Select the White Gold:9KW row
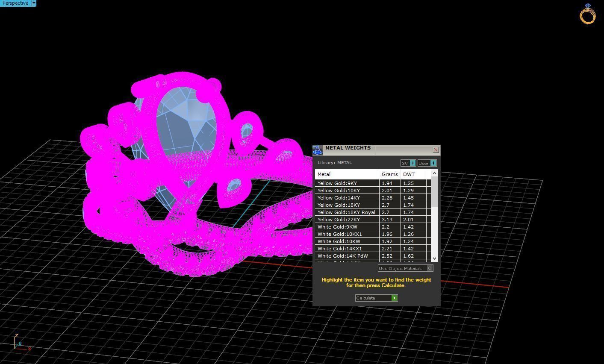 [373, 227]
